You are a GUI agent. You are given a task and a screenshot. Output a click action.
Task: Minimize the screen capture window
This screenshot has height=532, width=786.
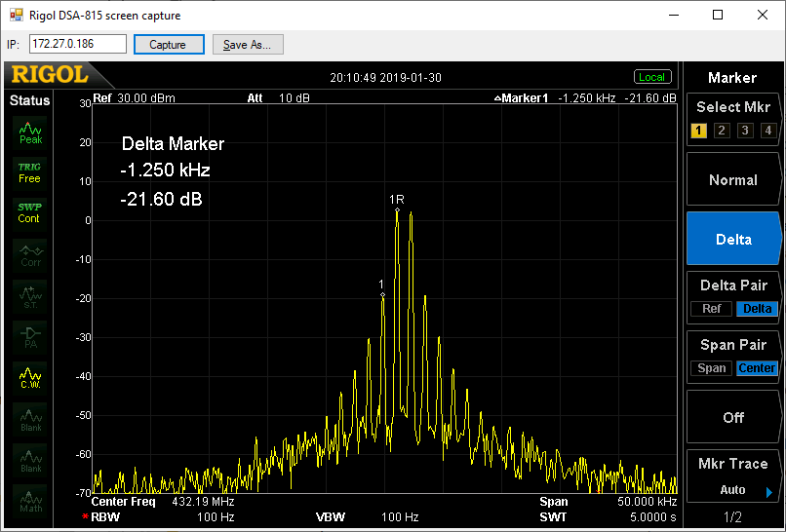674,15
